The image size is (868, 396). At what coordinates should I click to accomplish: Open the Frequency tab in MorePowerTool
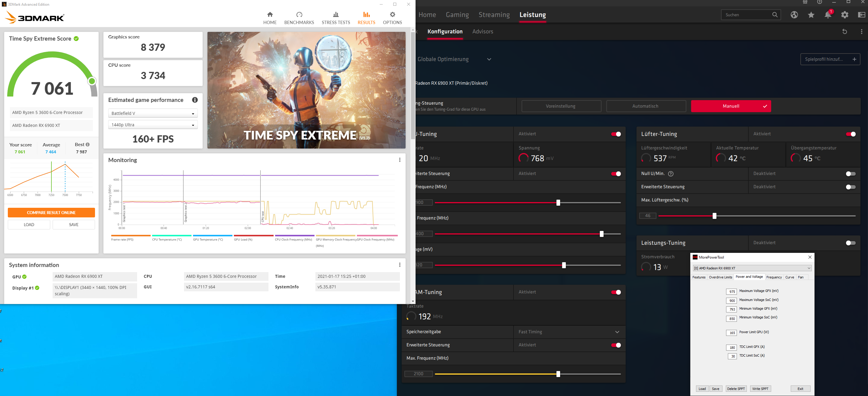774,277
